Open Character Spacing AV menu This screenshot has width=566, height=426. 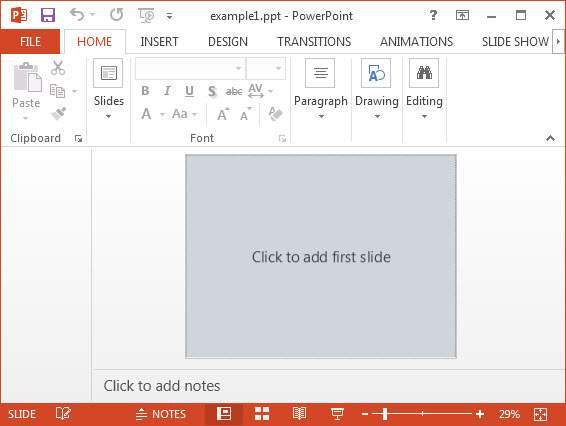coord(260,91)
